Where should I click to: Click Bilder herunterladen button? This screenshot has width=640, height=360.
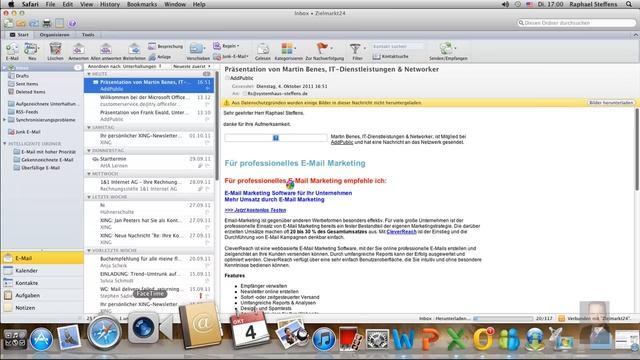pyautogui.click(x=611, y=102)
